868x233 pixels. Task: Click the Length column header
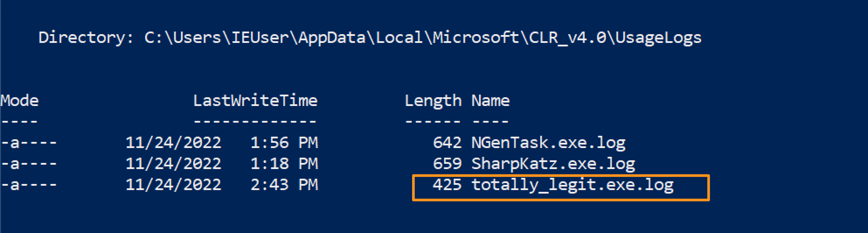(x=433, y=101)
